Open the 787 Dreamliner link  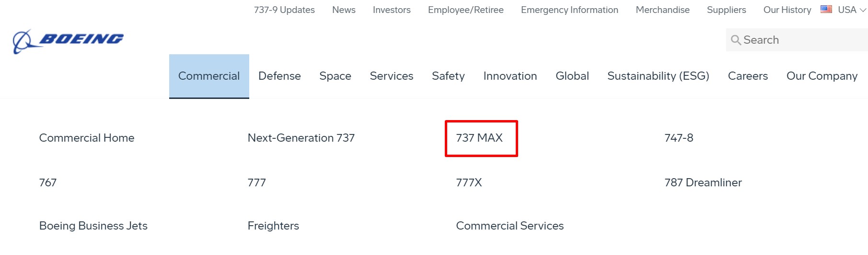tap(703, 182)
